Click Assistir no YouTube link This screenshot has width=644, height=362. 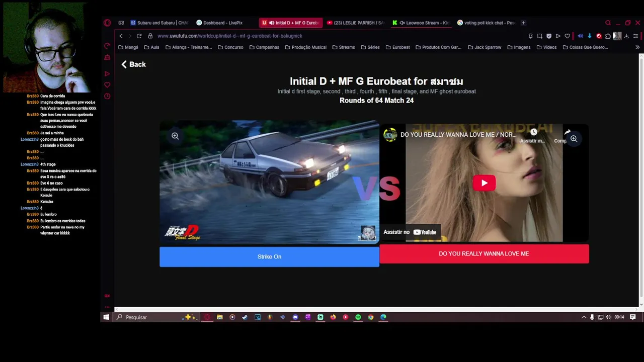point(410,232)
